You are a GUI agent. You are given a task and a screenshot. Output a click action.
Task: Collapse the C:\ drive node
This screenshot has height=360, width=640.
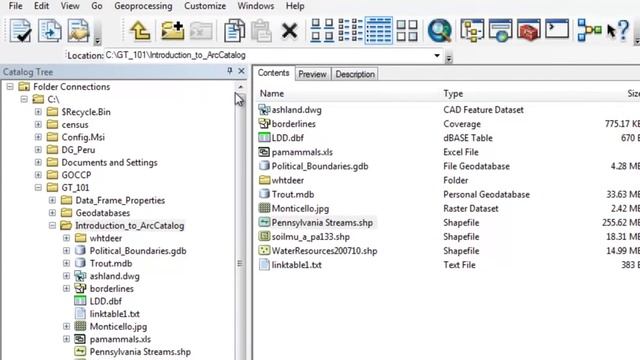click(24, 99)
